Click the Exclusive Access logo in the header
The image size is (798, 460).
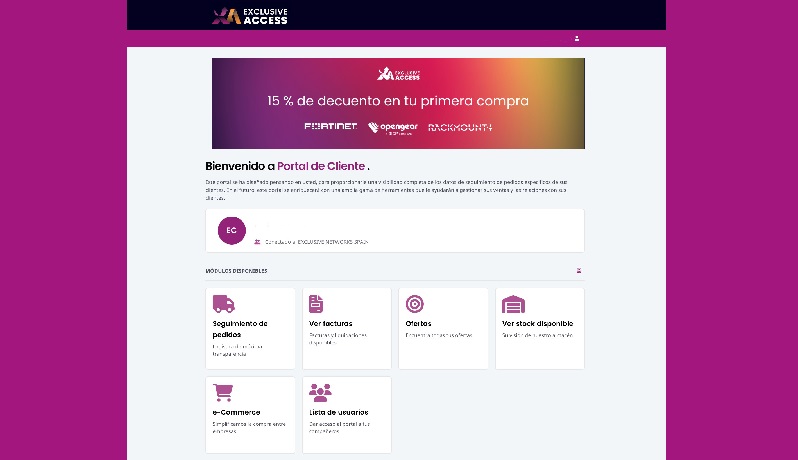pos(250,16)
